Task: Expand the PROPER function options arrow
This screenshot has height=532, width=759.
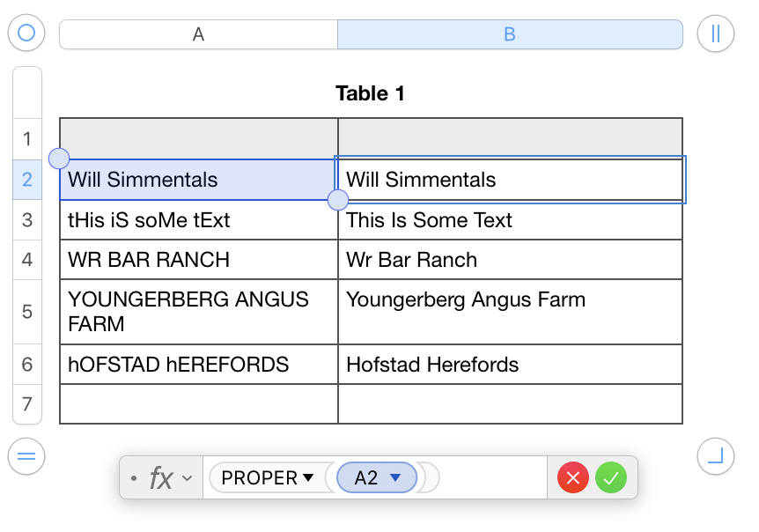Action: pos(308,478)
